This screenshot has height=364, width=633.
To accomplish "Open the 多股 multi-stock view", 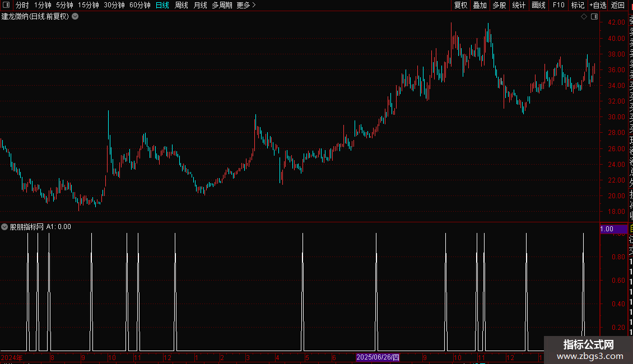I will coord(499,5).
